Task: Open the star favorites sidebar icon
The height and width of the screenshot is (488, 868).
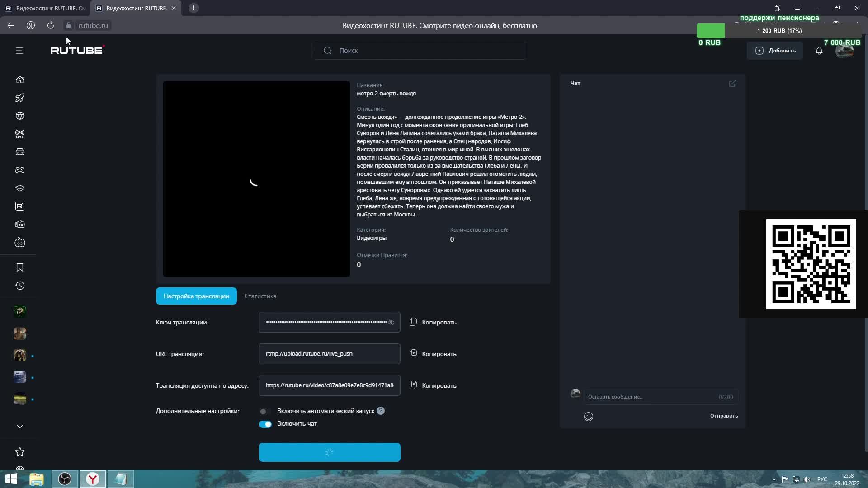Action: pos(20,452)
